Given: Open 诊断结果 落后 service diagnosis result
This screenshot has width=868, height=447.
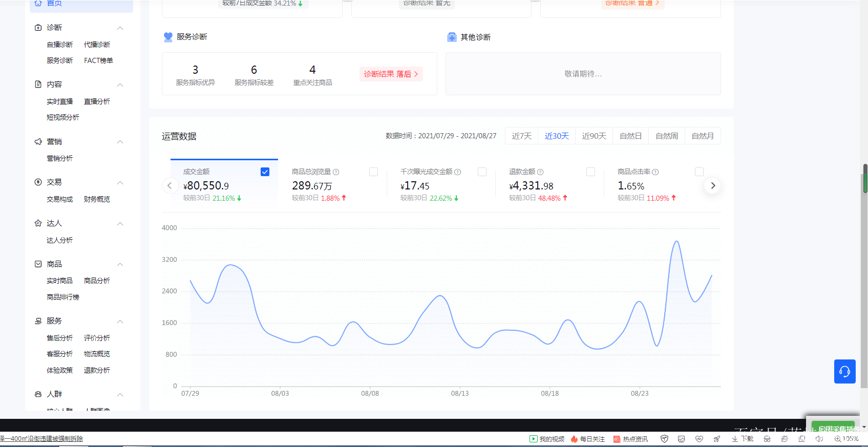Looking at the screenshot, I should (x=391, y=74).
